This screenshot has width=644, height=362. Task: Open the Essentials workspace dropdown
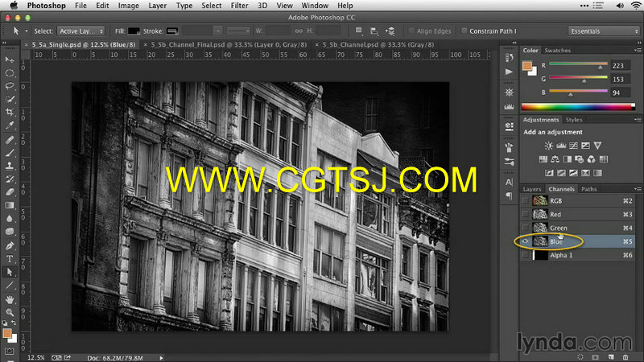click(x=605, y=31)
